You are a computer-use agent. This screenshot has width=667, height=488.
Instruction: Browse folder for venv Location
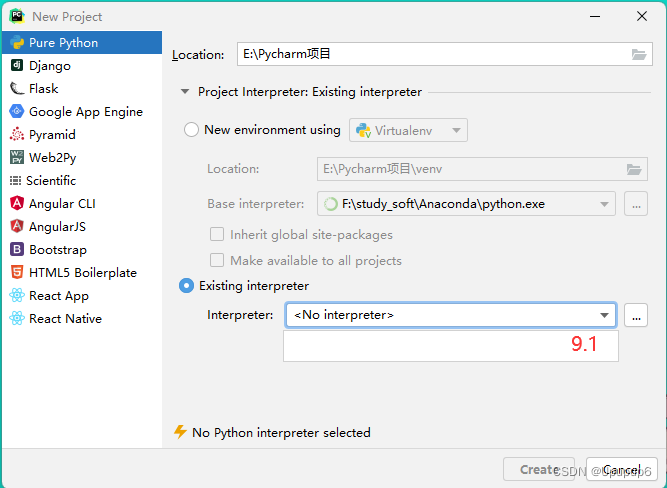pyautogui.click(x=634, y=169)
